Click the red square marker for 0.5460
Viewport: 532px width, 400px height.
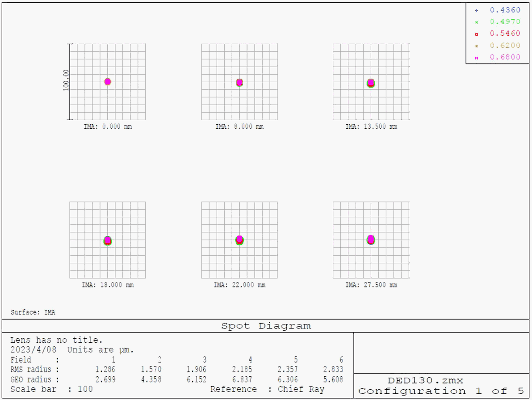point(477,34)
